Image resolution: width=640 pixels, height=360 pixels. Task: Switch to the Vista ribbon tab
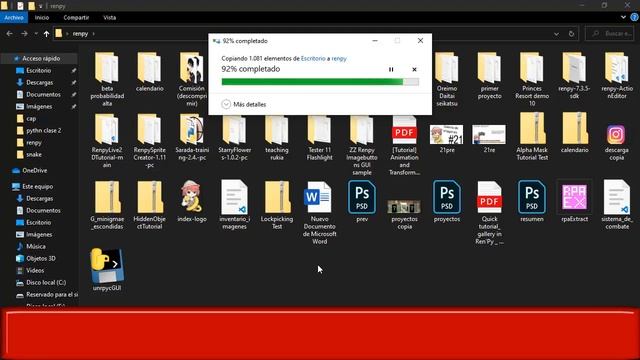tap(109, 18)
